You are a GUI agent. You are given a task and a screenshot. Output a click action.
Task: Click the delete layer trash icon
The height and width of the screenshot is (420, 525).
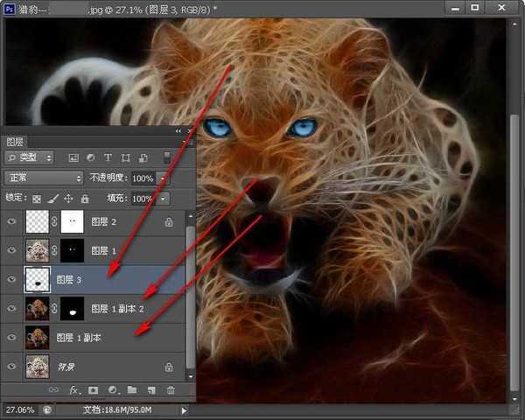(x=171, y=389)
